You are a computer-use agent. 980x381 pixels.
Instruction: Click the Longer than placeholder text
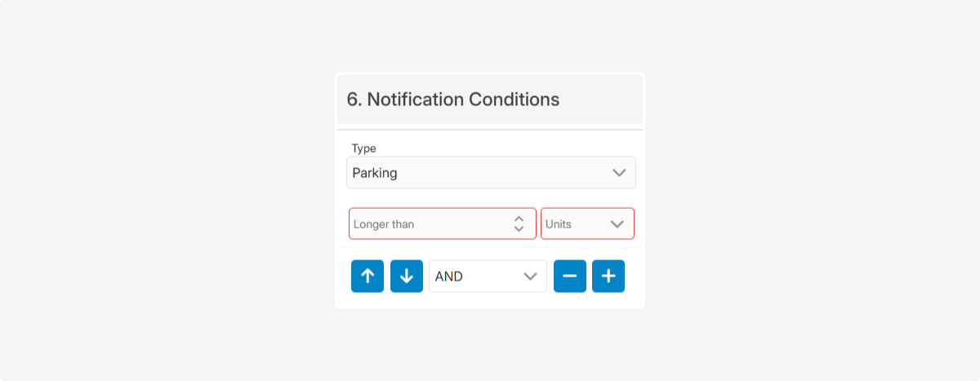point(384,224)
